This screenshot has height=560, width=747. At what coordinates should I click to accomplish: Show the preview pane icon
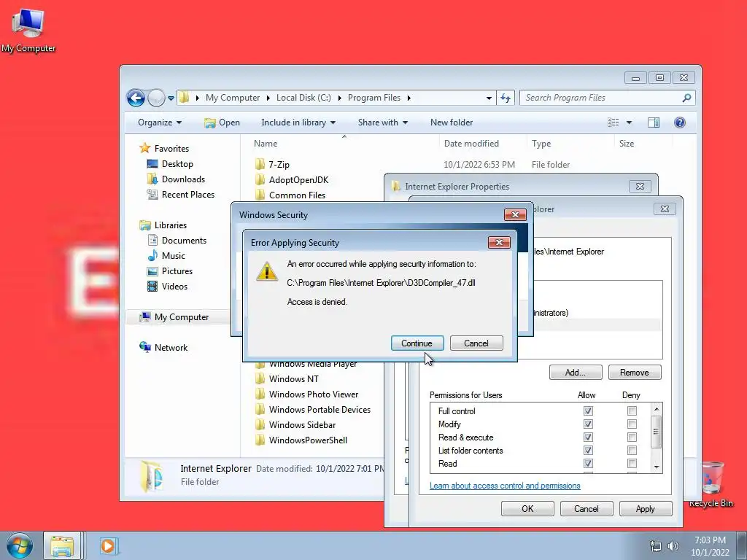click(654, 122)
